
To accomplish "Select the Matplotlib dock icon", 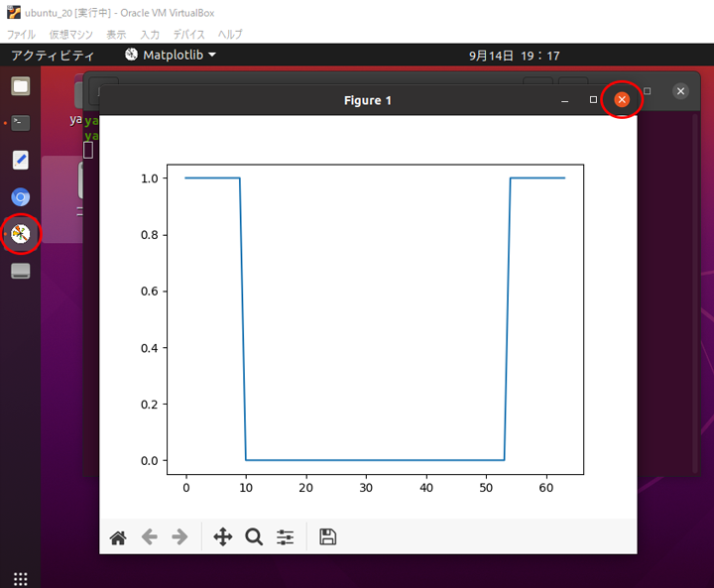I will click(21, 234).
